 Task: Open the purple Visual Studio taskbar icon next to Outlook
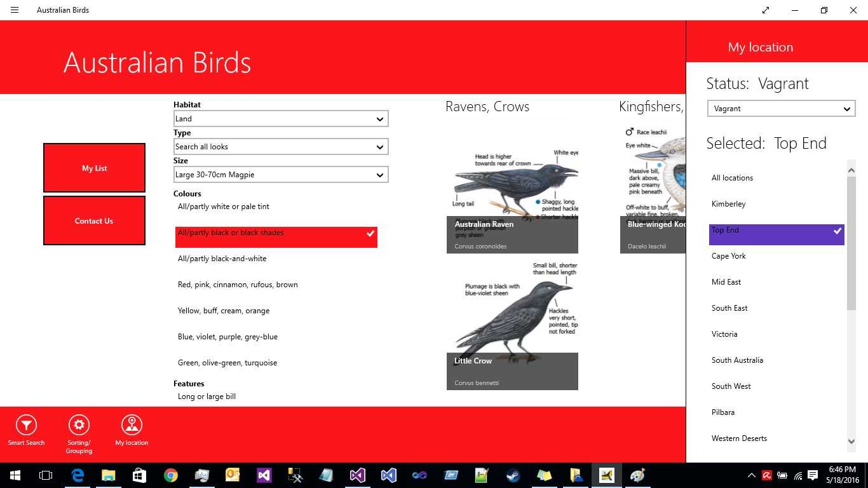coord(264,475)
